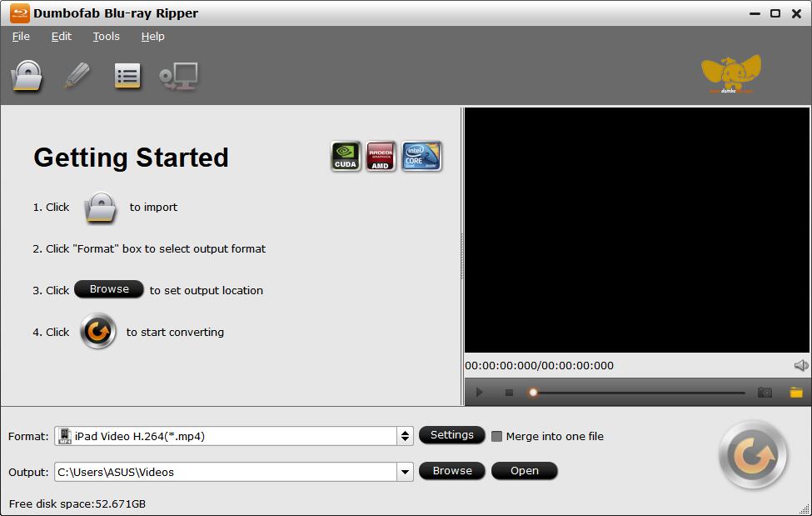812x516 pixels.
Task: Start converting with the large round button
Action: point(754,455)
